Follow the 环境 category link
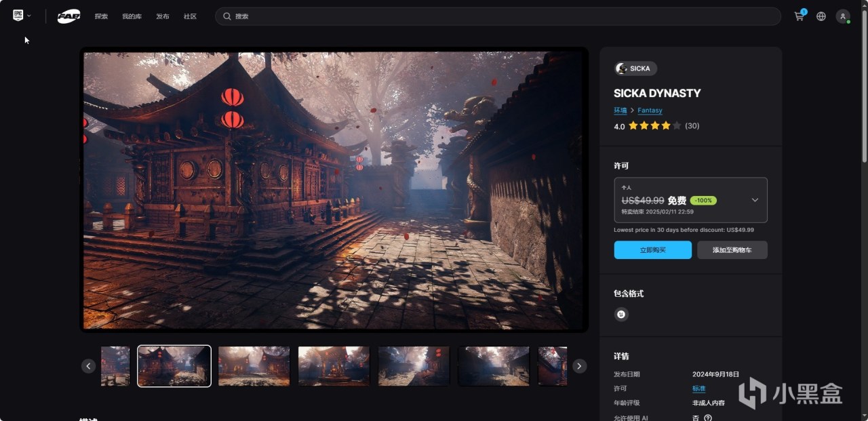This screenshot has height=421, width=868. (620, 111)
